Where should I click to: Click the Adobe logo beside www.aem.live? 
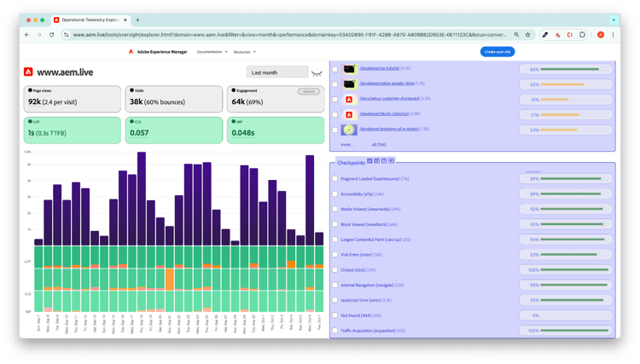(29, 72)
